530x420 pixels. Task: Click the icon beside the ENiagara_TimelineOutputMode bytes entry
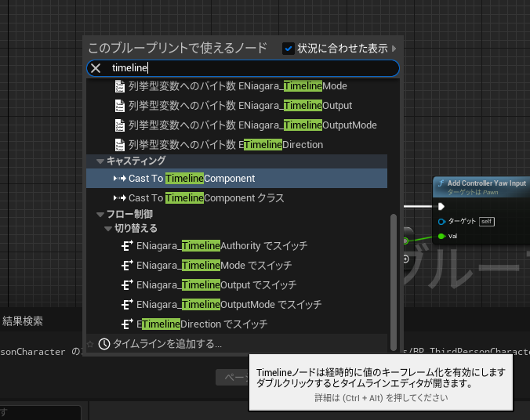tap(120, 125)
